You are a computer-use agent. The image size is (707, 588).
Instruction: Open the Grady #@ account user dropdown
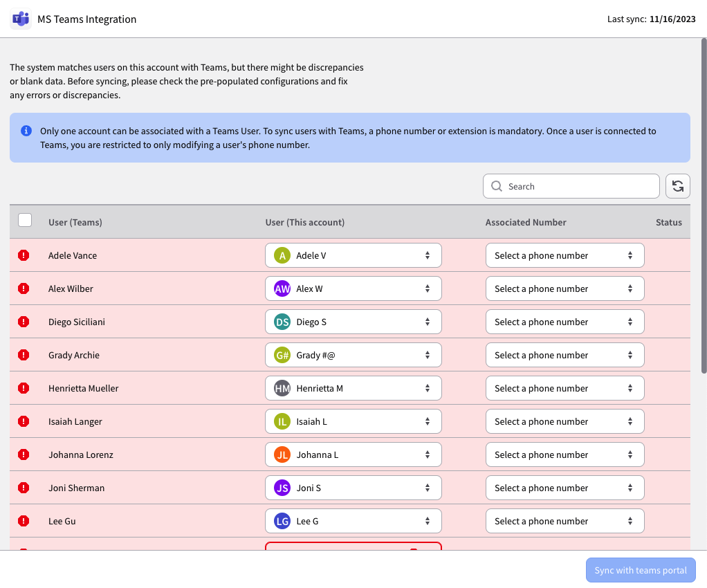pos(353,356)
